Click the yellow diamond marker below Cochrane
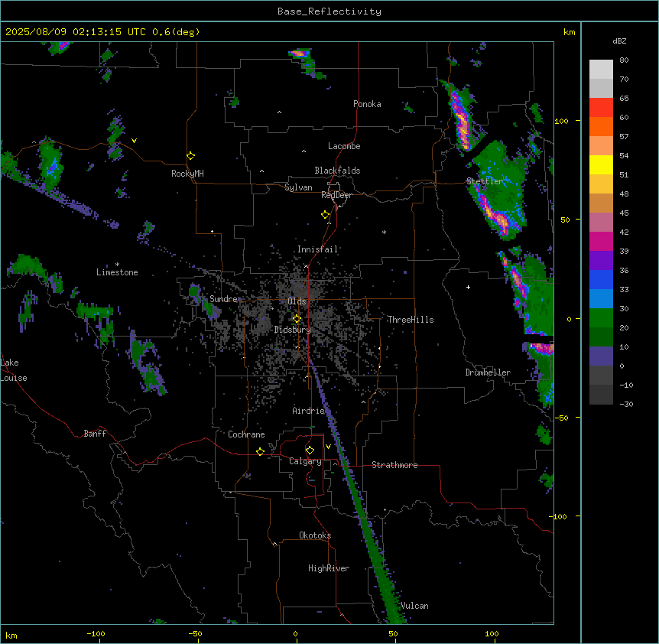This screenshot has height=644, width=659. pyautogui.click(x=260, y=451)
